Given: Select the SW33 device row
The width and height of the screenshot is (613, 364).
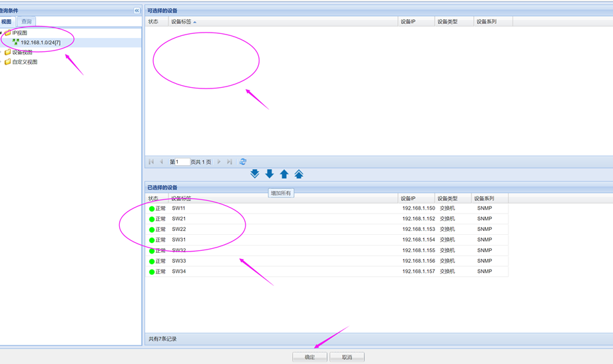Looking at the screenshot, I should click(x=327, y=261).
